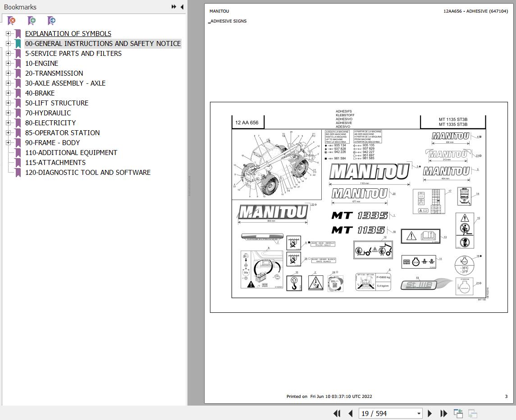Expand the 5-SERVICE PARTS AND FILTERS node
516x420 pixels.
tap(8, 53)
